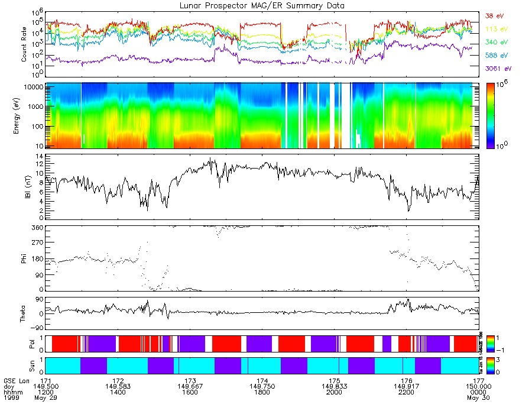Click time label "1200"
This screenshot has height=414, width=532.
click(x=46, y=392)
